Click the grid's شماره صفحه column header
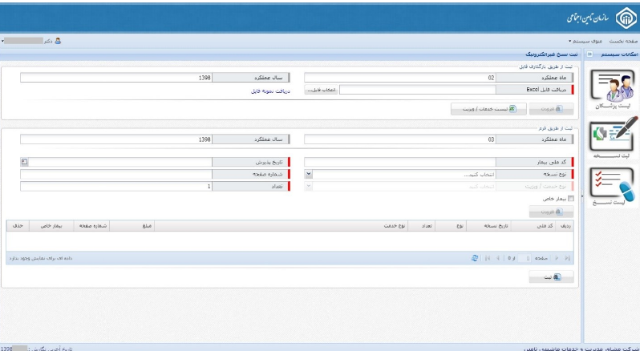The image size is (644, 351). 91,226
